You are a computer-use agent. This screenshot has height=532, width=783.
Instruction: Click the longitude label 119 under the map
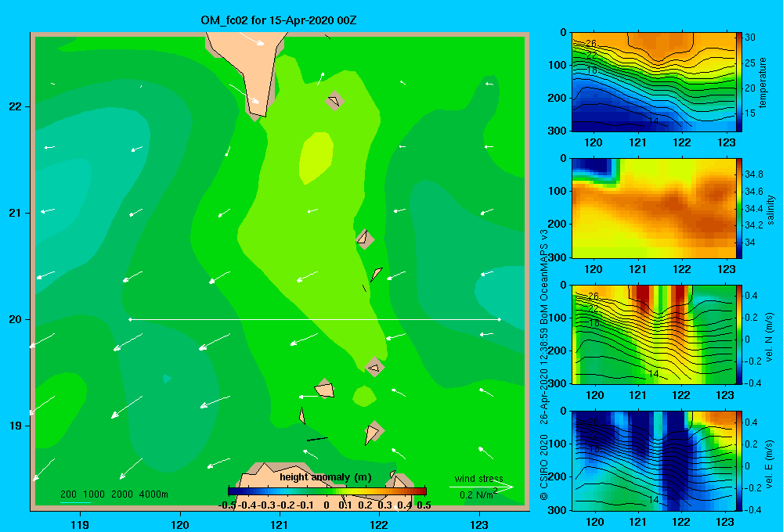pyautogui.click(x=80, y=524)
